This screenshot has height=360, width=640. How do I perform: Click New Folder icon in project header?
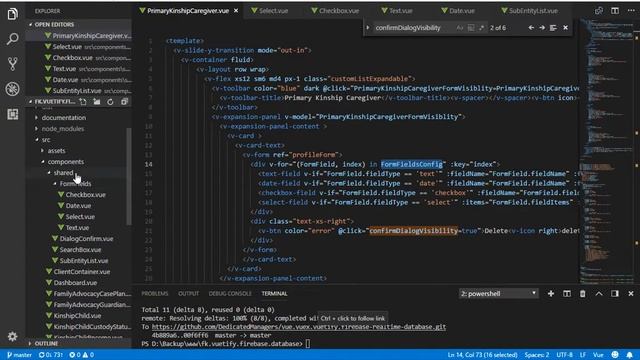click(97, 101)
